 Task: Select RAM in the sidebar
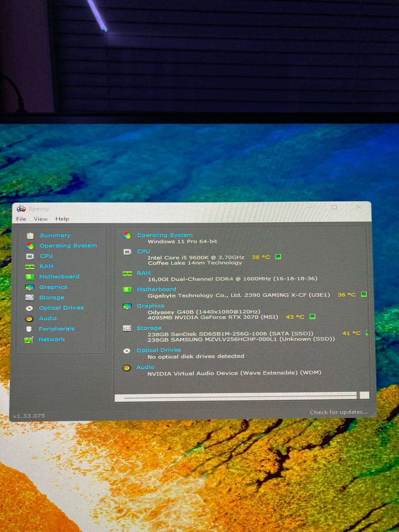pyautogui.click(x=47, y=266)
